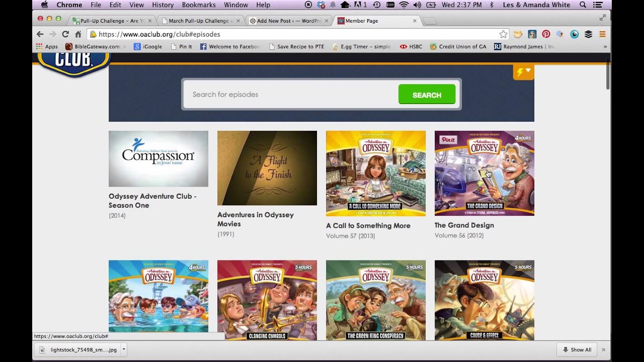The image size is (644, 362).
Task: Open the Clanging Cymbals album cover
Action: [x=267, y=300]
